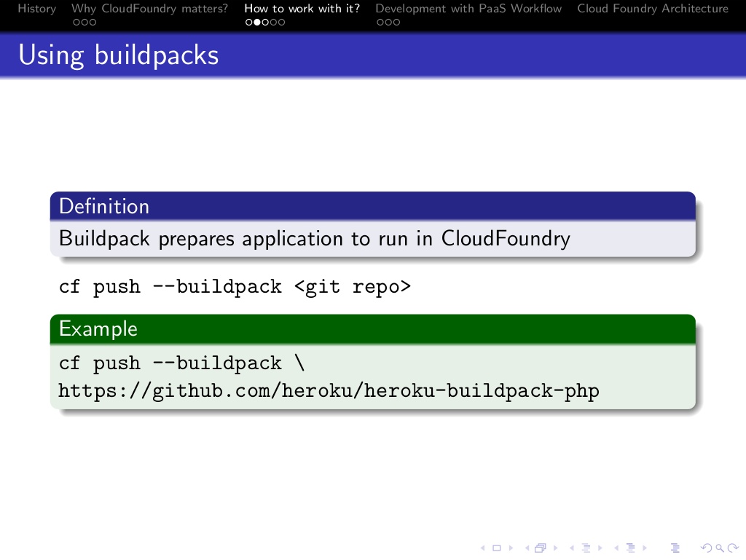
Task: Select third dot under How to work with it?
Action: click(x=265, y=22)
